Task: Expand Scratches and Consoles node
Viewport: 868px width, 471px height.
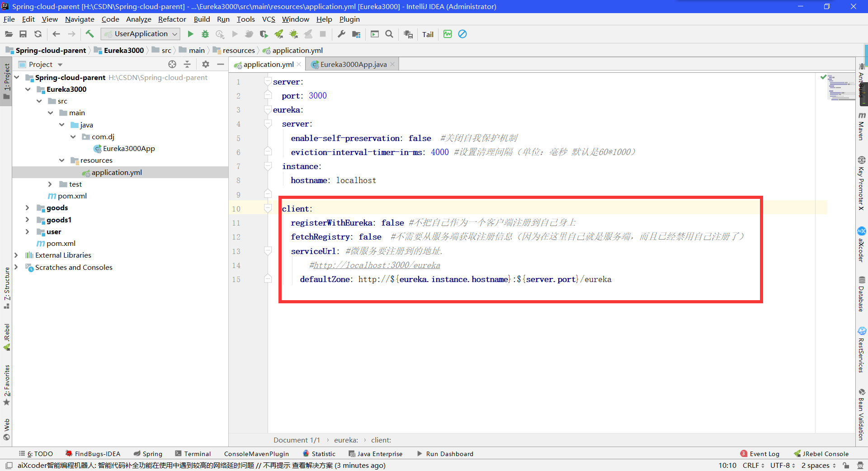Action: click(16, 267)
